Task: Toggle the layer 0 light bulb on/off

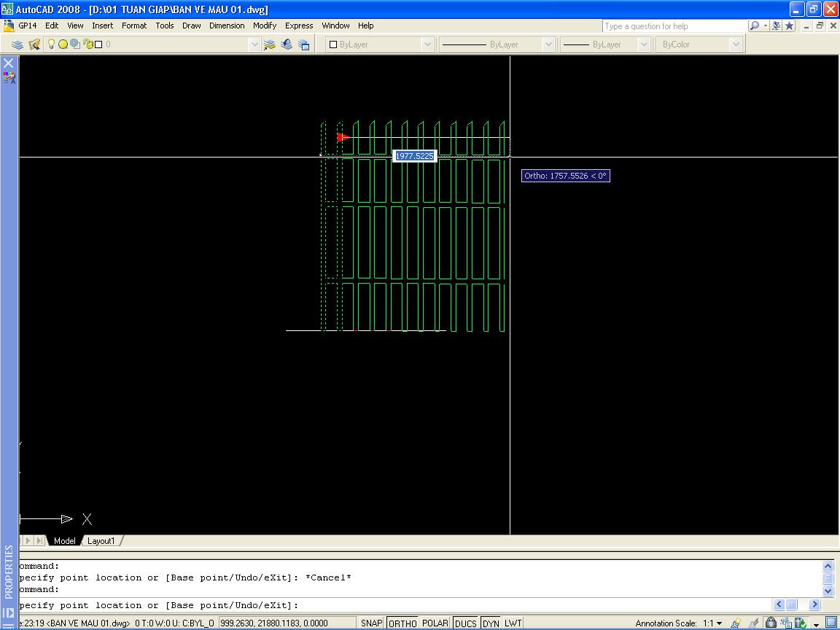Action: pos(50,44)
